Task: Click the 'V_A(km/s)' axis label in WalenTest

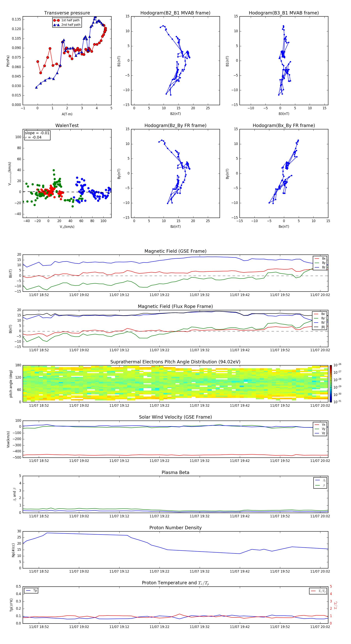Action: point(67,227)
